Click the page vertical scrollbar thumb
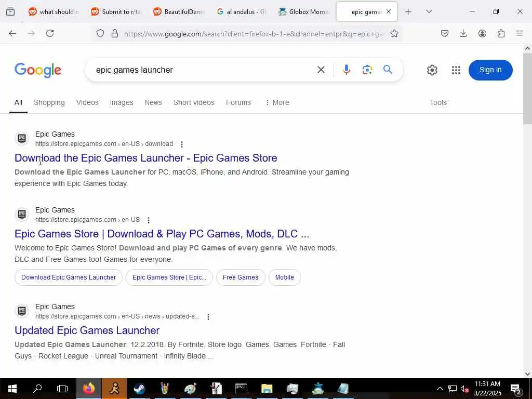 [527, 88]
